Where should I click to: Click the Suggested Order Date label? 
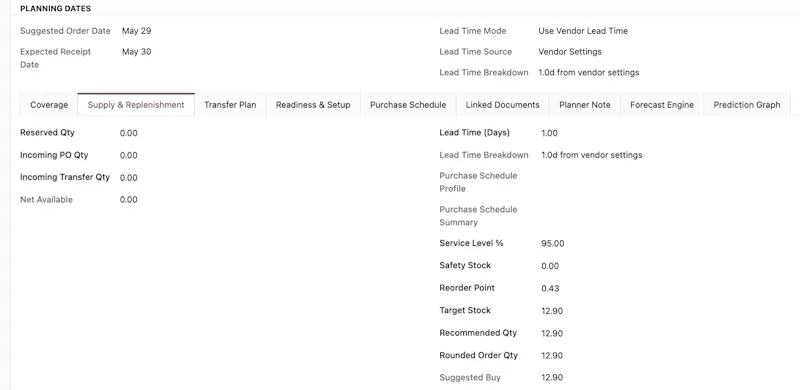tap(65, 31)
